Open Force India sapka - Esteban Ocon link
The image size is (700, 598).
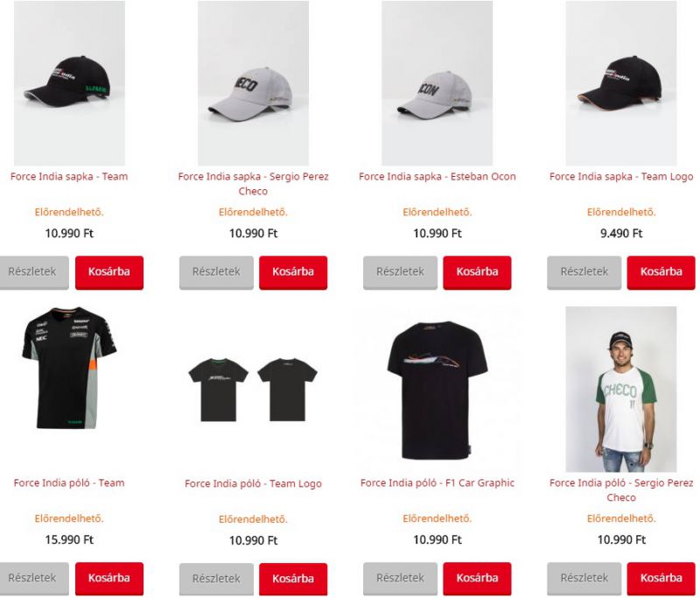437,176
